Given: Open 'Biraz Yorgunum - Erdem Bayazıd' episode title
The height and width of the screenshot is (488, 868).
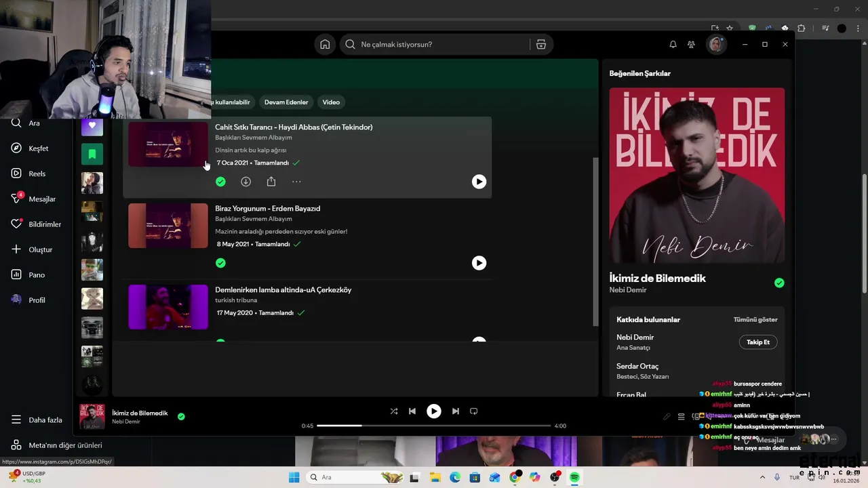Looking at the screenshot, I should (x=267, y=208).
